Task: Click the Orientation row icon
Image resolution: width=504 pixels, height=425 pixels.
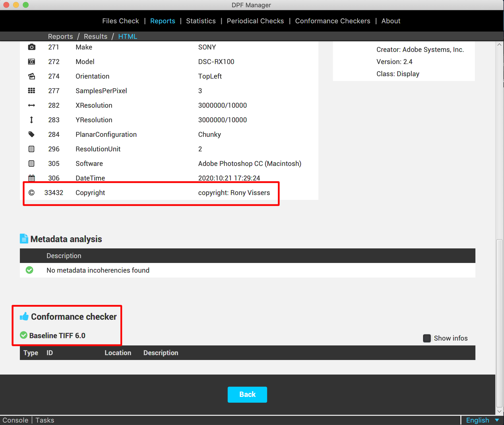Action: click(31, 76)
